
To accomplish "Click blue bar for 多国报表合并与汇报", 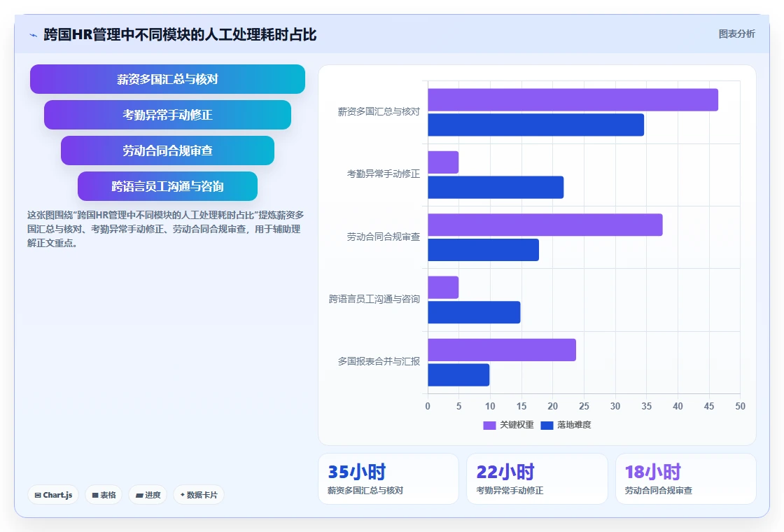I will (x=458, y=375).
